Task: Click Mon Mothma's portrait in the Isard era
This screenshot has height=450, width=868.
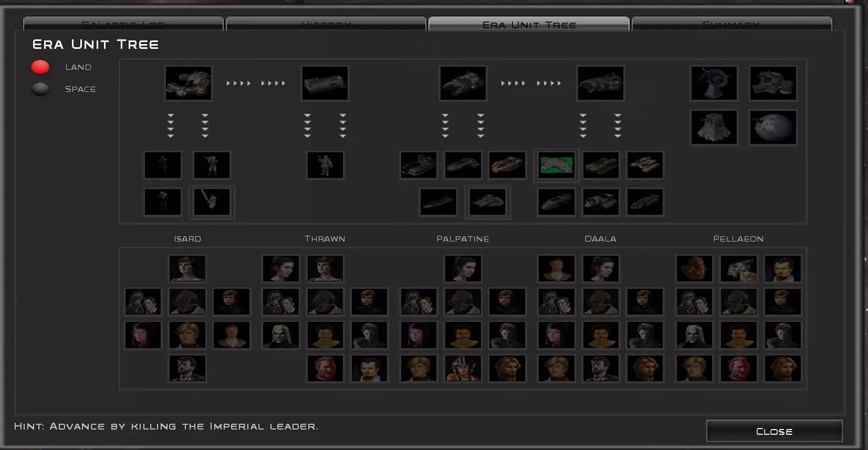Action: (187, 268)
